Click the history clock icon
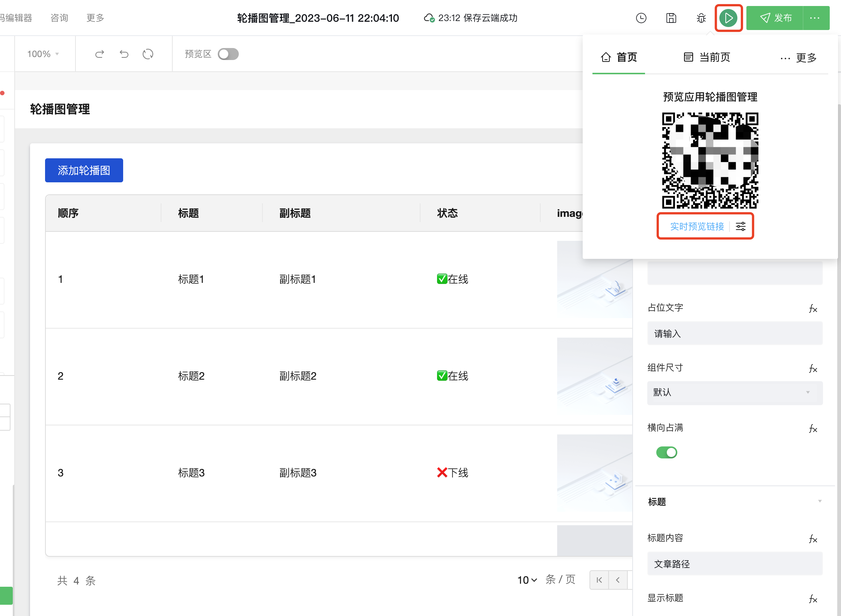 coord(641,18)
